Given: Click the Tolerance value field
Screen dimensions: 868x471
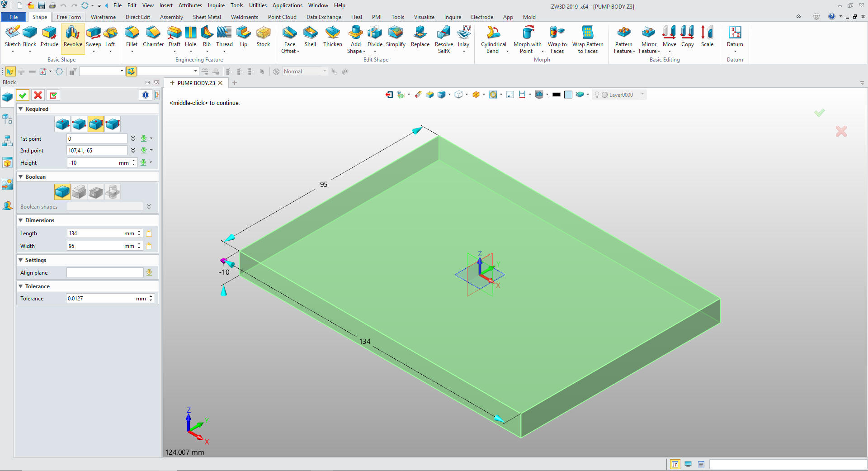Looking at the screenshot, I should tap(101, 299).
